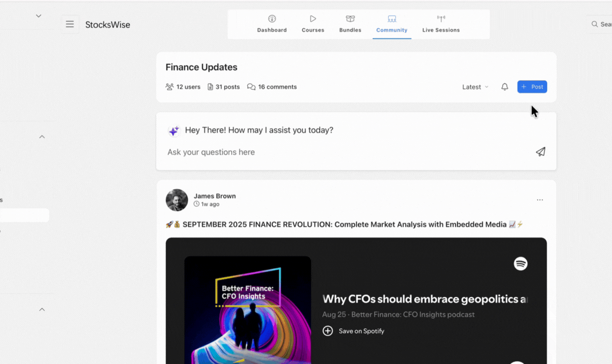
Task: Click the Better Finance podcast cover art
Action: pyautogui.click(x=248, y=310)
